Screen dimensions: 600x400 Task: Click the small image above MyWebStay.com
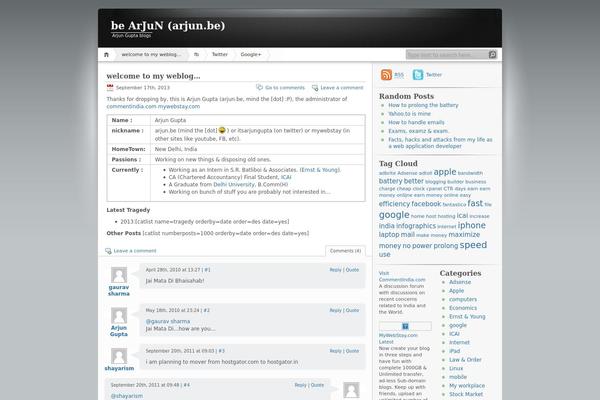(x=405, y=326)
